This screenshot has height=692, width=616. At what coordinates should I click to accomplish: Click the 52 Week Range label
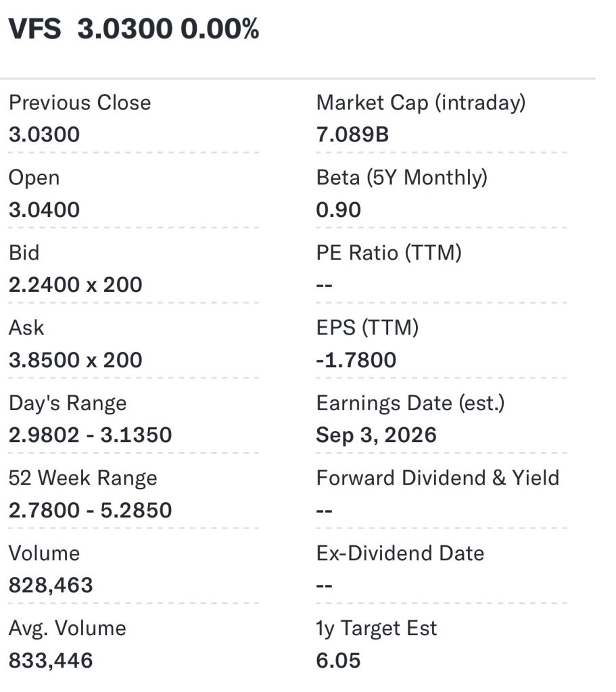[x=83, y=478]
